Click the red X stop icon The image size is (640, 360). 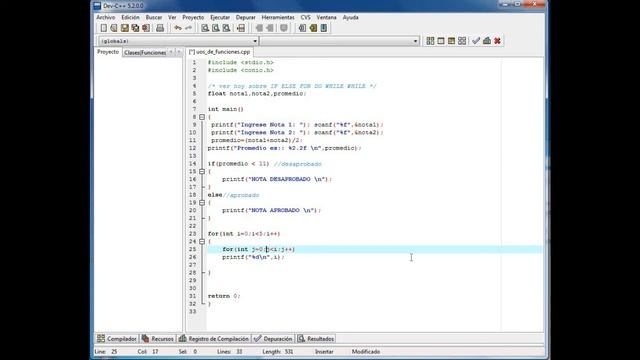[x=497, y=41]
